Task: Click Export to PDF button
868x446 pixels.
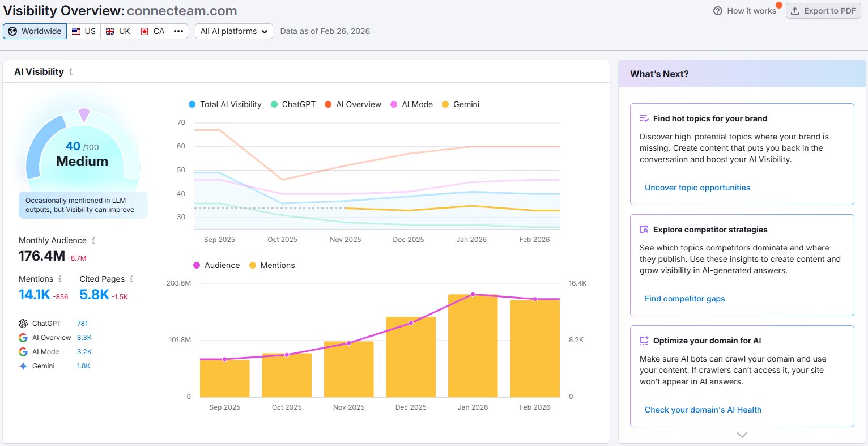Action: coord(823,11)
